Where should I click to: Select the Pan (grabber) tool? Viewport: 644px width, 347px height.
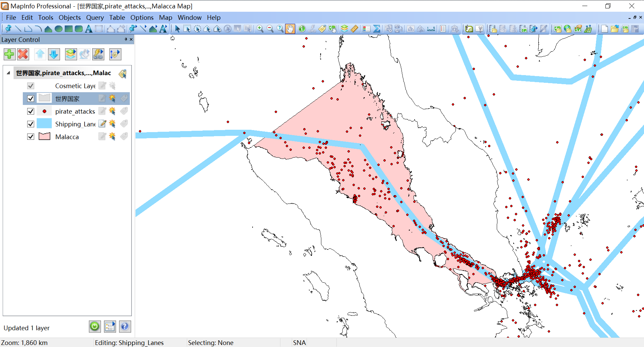290,29
